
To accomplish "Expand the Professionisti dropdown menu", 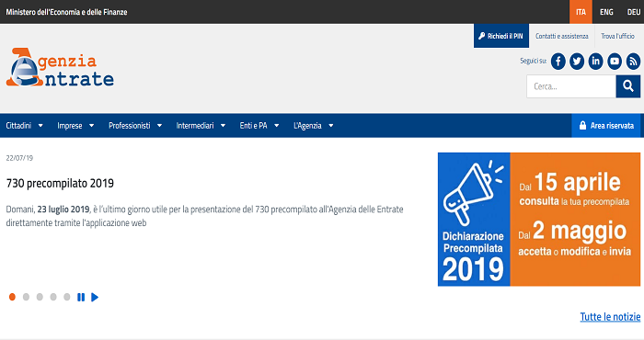I will [135, 126].
